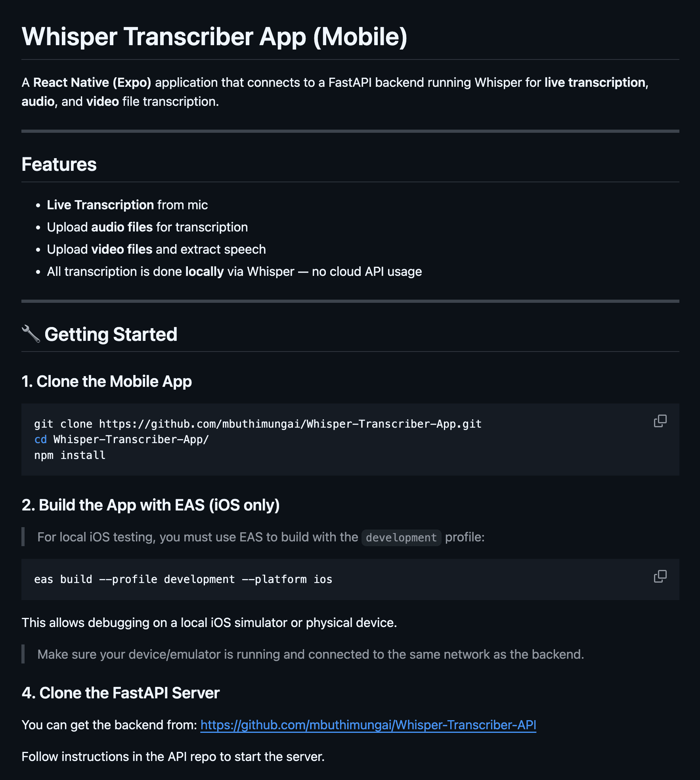Click the Upload audio files bullet
700x780 pixels.
(x=147, y=227)
